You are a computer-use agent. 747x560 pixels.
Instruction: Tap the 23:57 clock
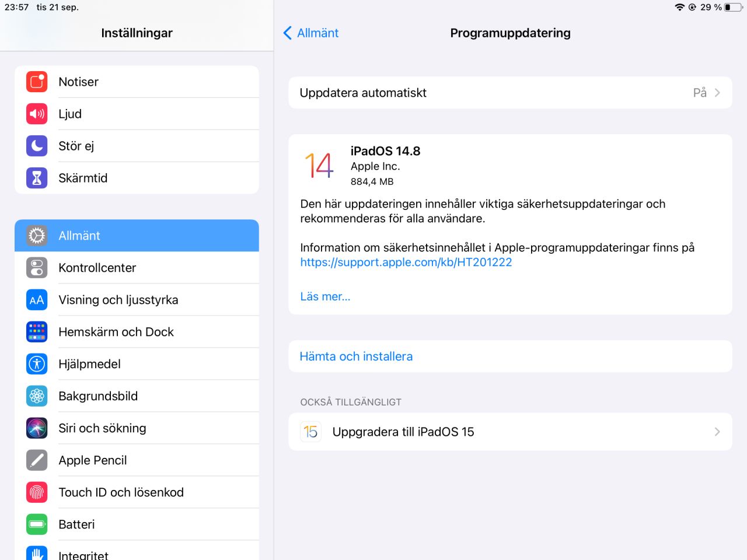[x=16, y=7]
